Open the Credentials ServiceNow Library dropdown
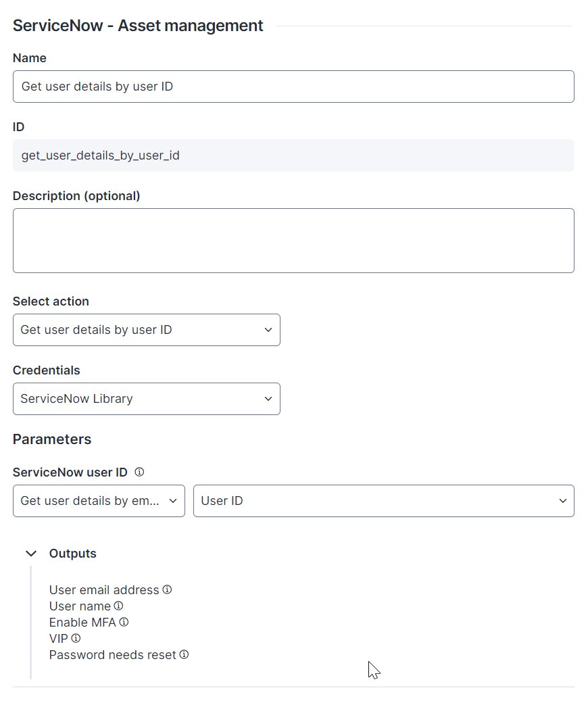 pyautogui.click(x=147, y=399)
